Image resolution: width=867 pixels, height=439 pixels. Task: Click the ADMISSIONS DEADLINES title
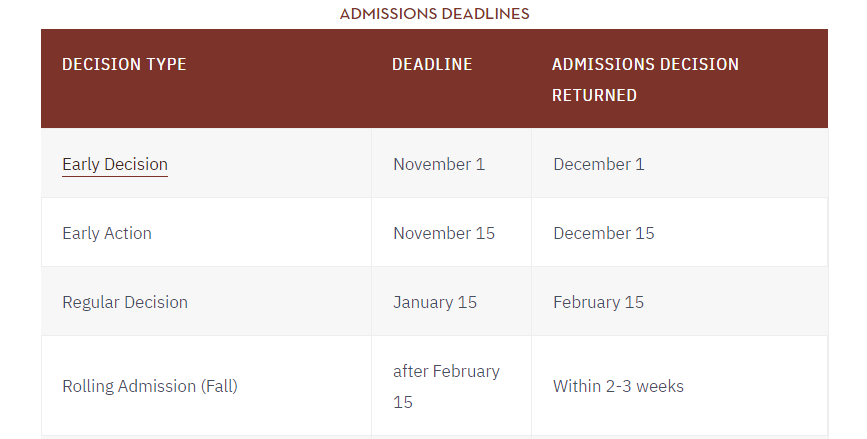[x=434, y=14]
